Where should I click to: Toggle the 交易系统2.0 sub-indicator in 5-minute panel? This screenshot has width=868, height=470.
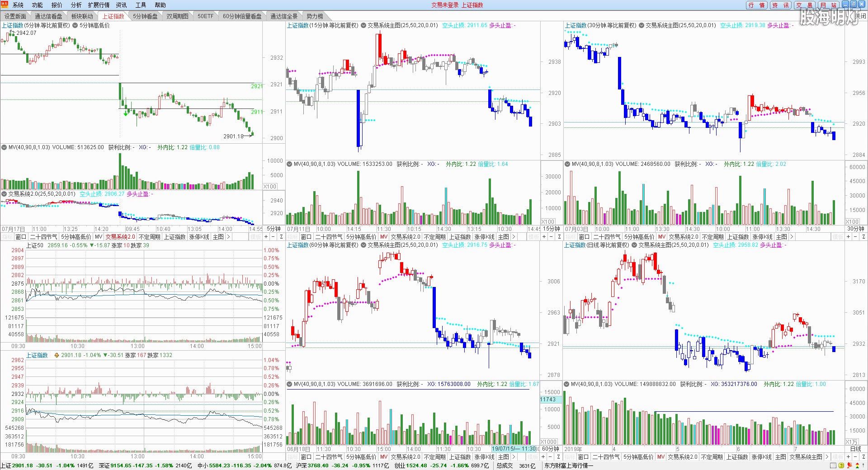[4, 194]
